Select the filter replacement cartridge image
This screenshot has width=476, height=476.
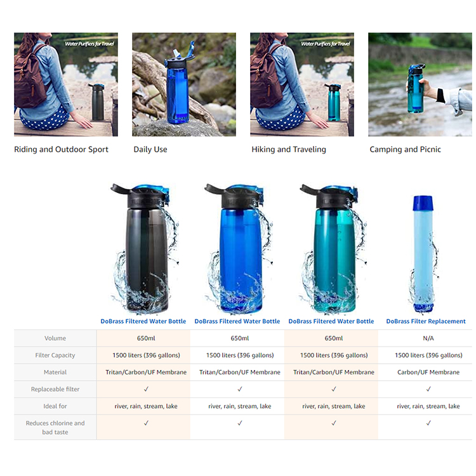424,255
